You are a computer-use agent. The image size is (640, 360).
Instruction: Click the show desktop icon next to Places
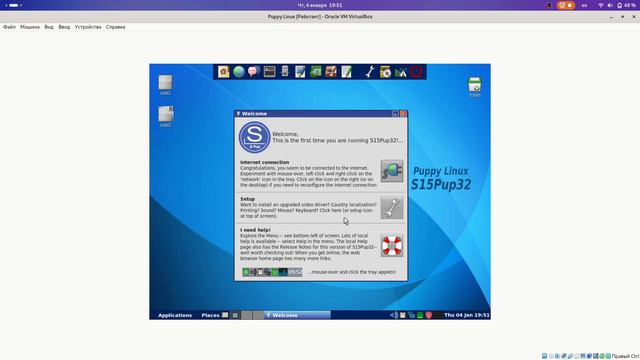click(x=225, y=315)
